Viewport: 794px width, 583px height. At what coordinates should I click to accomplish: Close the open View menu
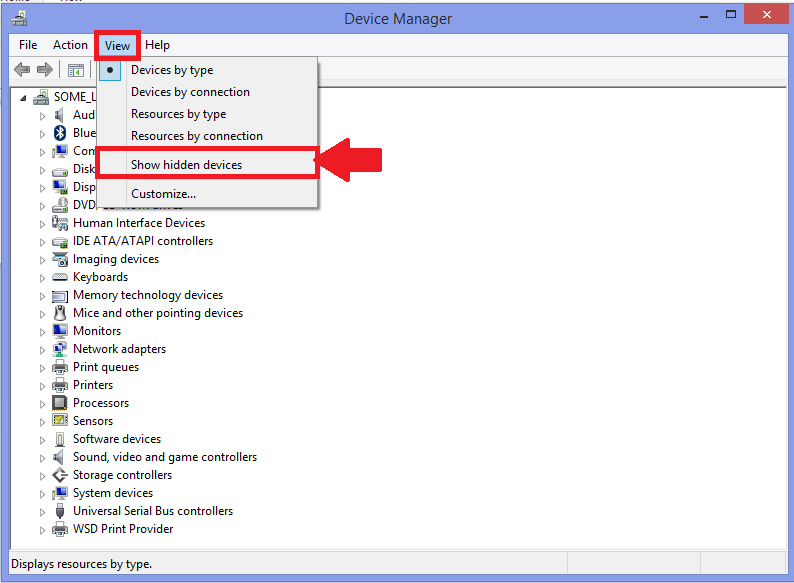(117, 46)
